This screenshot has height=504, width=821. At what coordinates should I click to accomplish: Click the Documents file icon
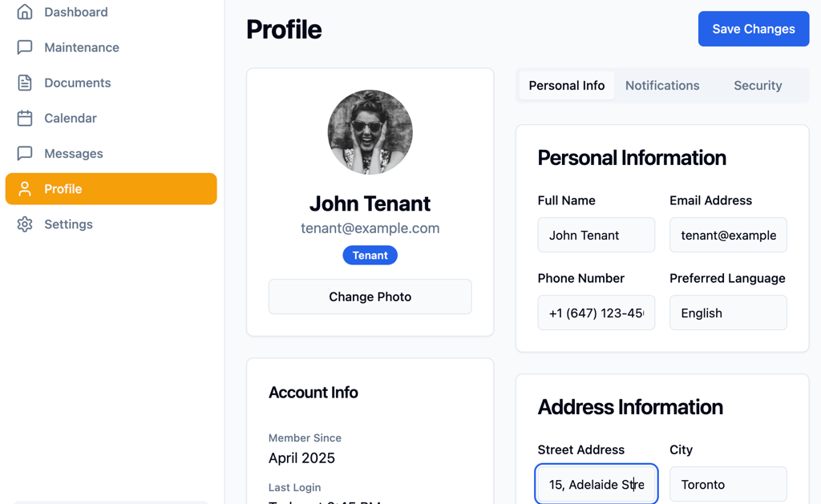pyautogui.click(x=25, y=83)
